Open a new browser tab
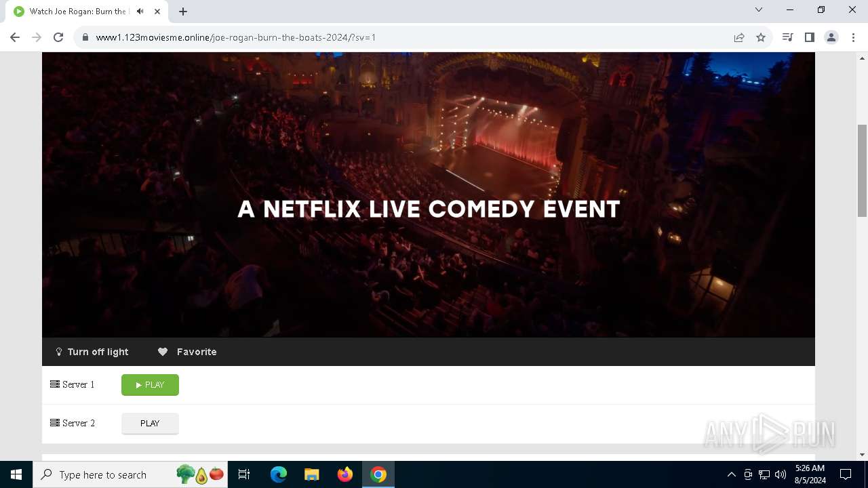 point(183,12)
